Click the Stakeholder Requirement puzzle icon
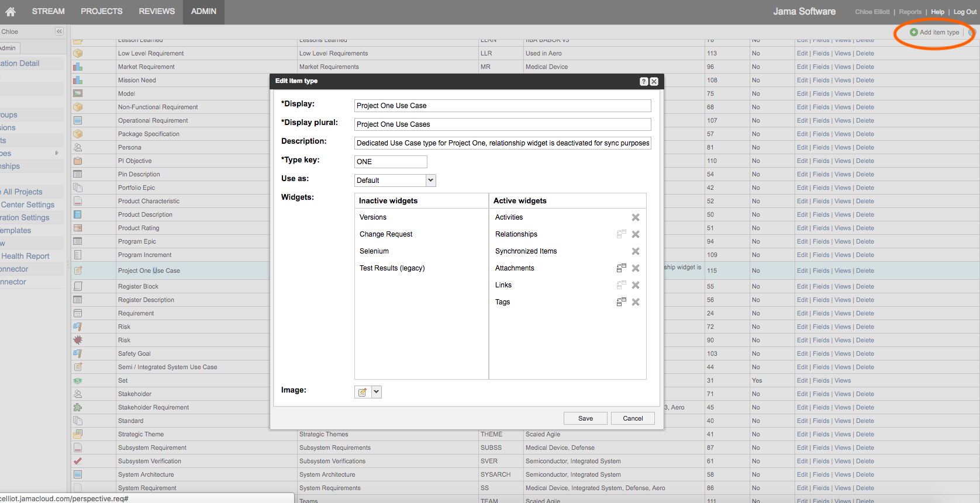Screen dimensions: 980x503 (78, 407)
